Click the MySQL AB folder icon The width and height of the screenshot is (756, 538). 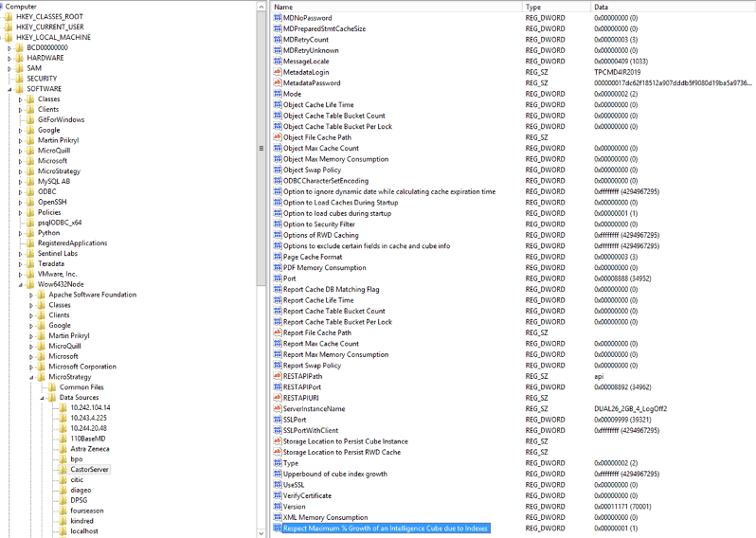point(29,181)
